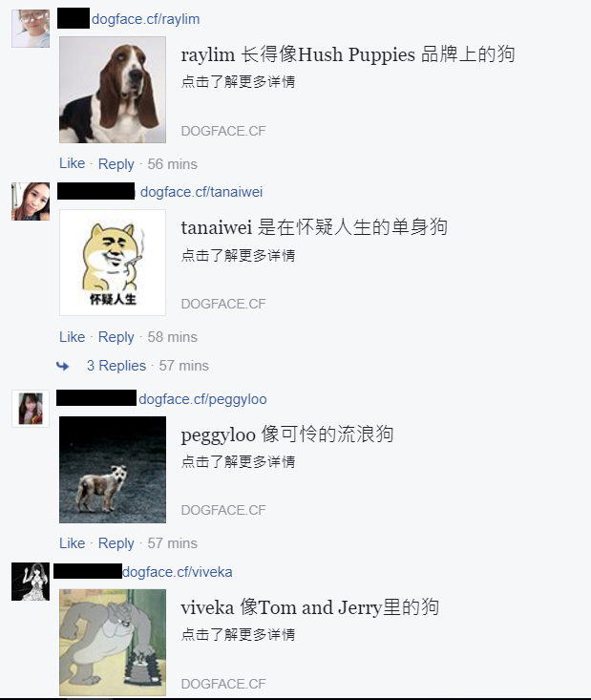Open the raylim commenter's profile picture

(x=31, y=28)
